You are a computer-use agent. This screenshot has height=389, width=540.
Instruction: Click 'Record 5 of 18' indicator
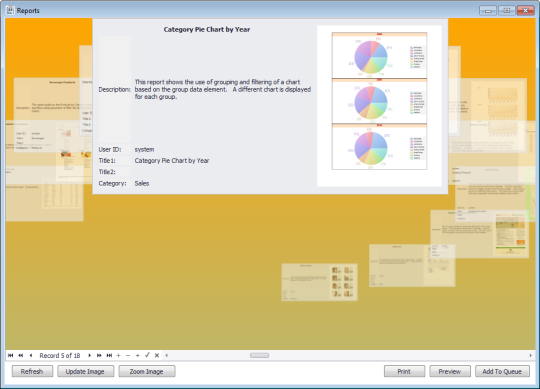[x=60, y=355]
